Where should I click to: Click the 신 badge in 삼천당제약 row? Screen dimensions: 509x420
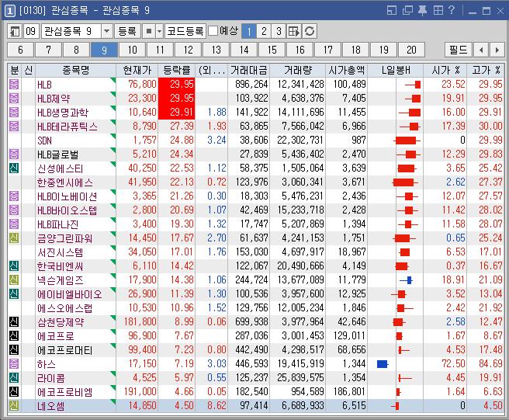pyautogui.click(x=14, y=321)
